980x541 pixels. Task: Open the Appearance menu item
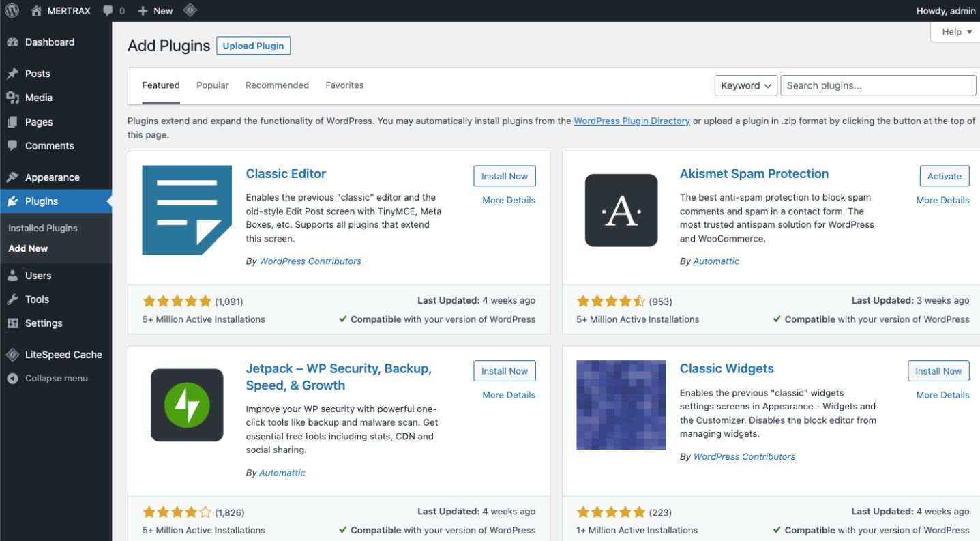(x=56, y=177)
